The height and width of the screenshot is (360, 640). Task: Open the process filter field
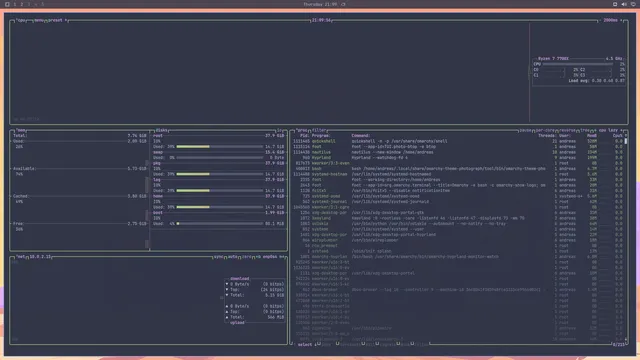pyautogui.click(x=319, y=131)
